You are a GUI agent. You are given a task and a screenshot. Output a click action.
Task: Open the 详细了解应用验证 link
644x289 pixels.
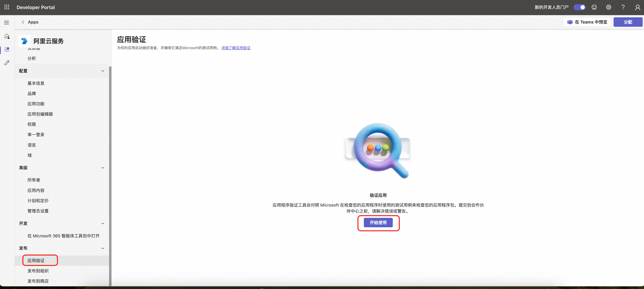click(x=235, y=48)
